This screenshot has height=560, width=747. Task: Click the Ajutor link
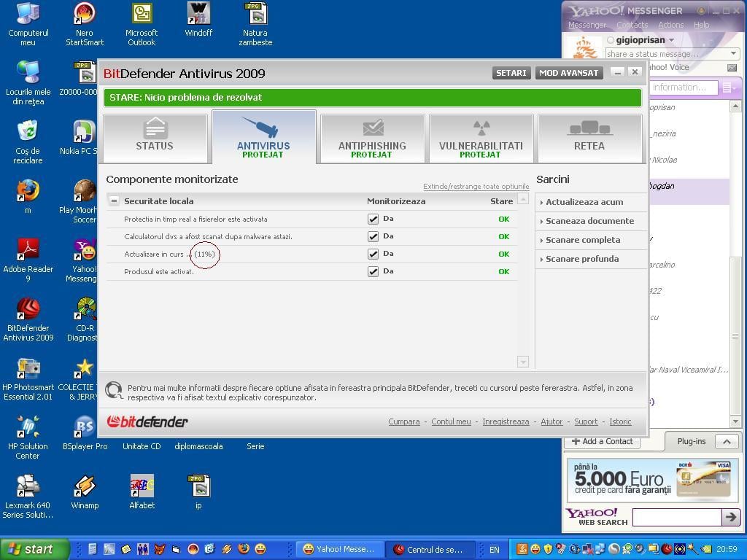point(551,421)
